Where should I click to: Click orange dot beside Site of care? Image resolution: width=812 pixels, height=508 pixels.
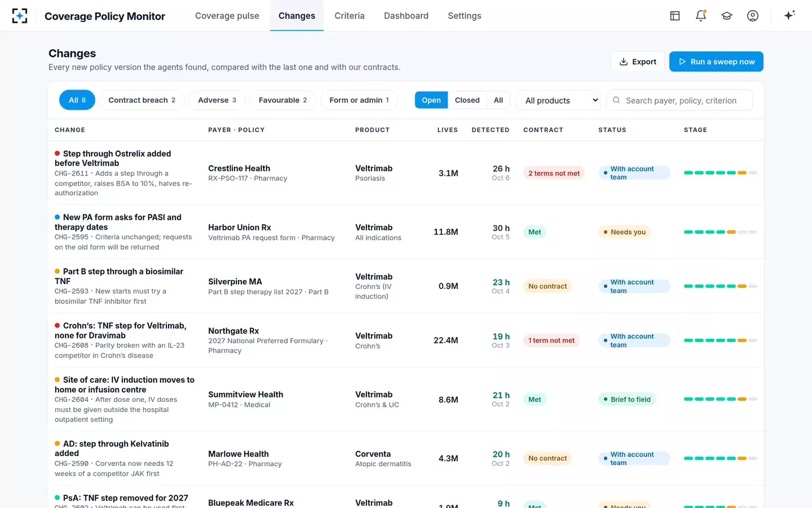pos(58,379)
